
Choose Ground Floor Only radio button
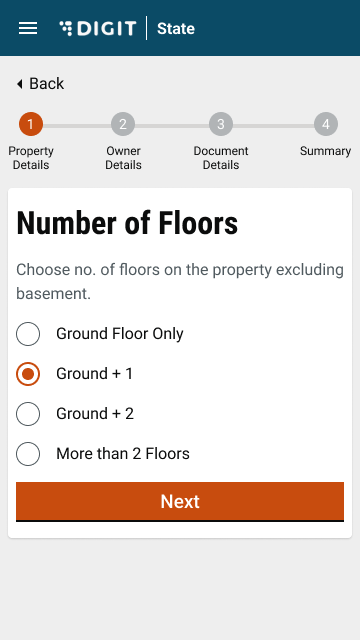point(28,334)
